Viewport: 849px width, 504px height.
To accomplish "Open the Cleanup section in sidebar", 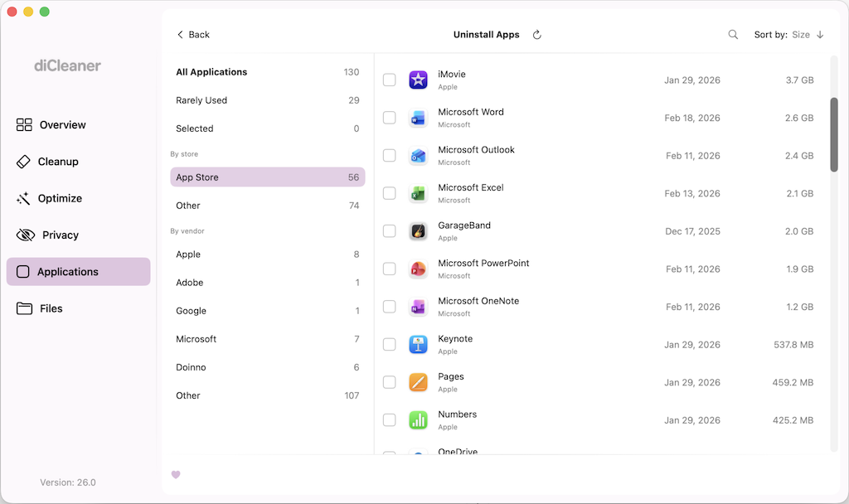I will (58, 162).
